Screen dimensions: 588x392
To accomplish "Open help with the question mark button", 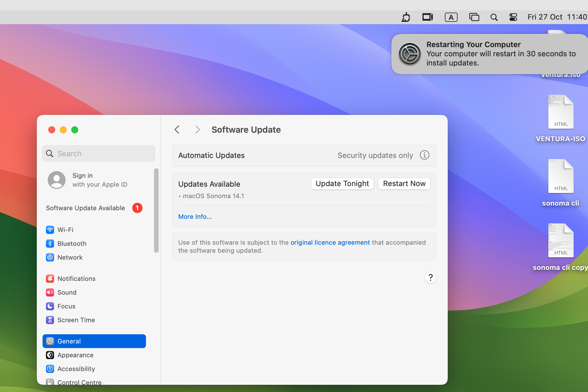I will (430, 277).
